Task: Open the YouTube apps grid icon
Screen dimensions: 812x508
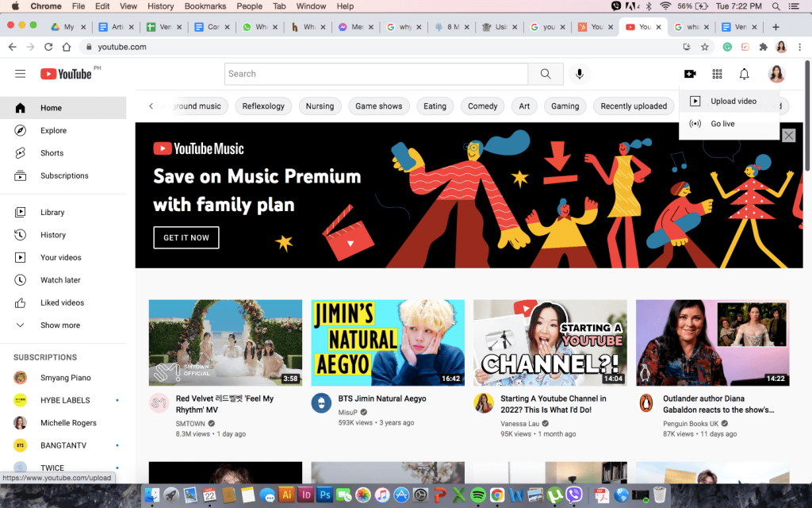Action: pos(717,74)
